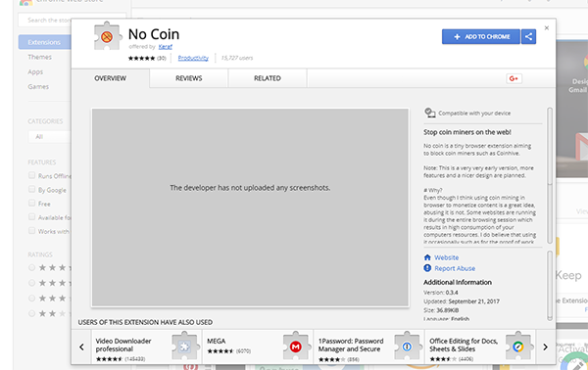
Task: Close the No Coin details dialog
Action: (547, 27)
